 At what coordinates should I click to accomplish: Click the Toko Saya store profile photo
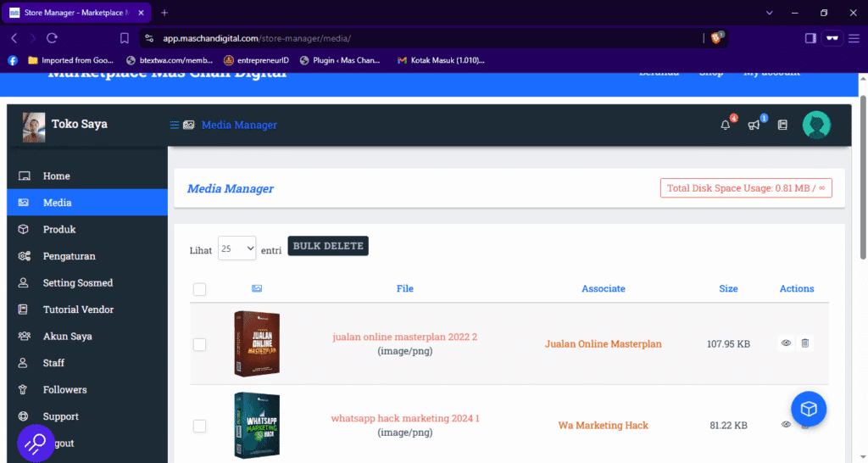pos(34,127)
